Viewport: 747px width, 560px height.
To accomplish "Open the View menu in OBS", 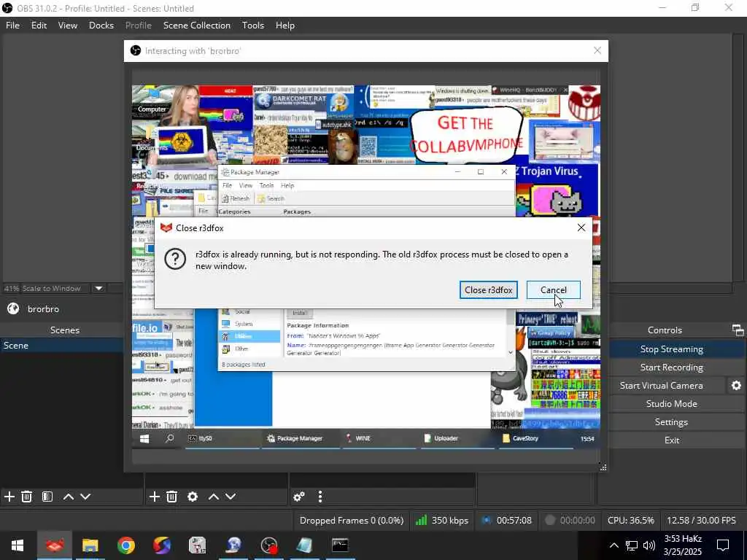I will tap(68, 26).
